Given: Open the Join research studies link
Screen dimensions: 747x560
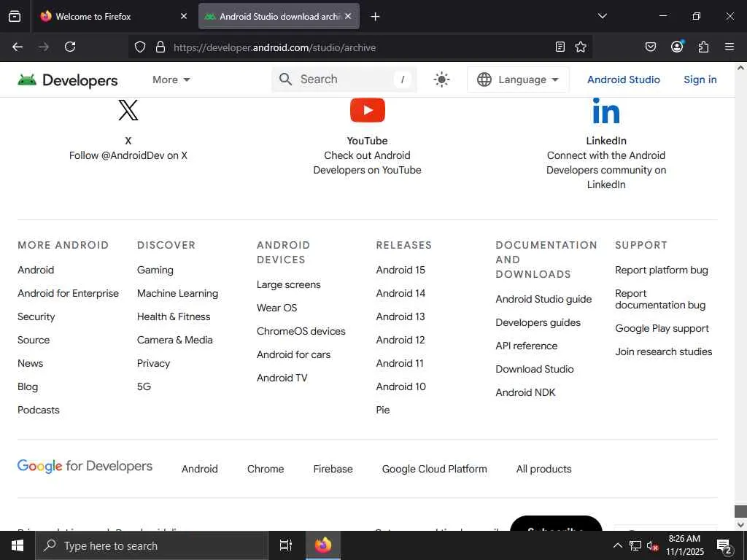Looking at the screenshot, I should (664, 352).
